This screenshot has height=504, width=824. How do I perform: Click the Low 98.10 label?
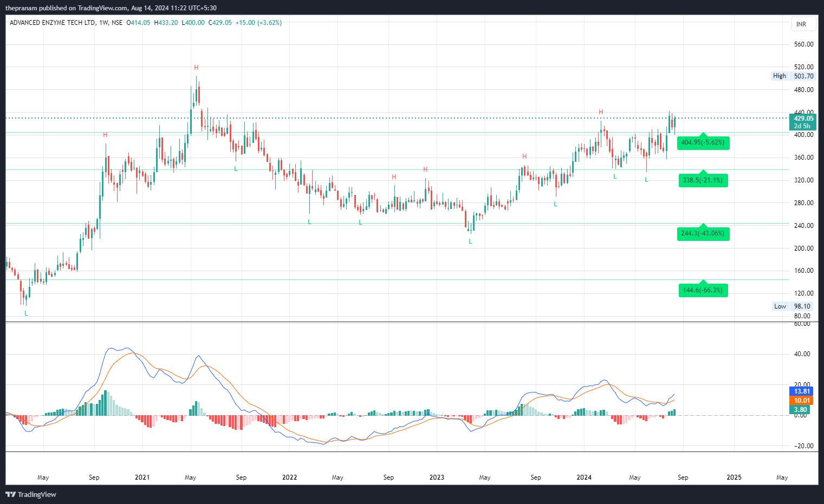[793, 306]
